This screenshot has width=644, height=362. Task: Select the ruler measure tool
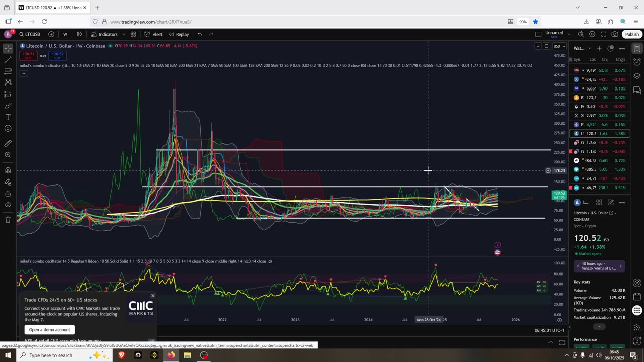(x=8, y=143)
